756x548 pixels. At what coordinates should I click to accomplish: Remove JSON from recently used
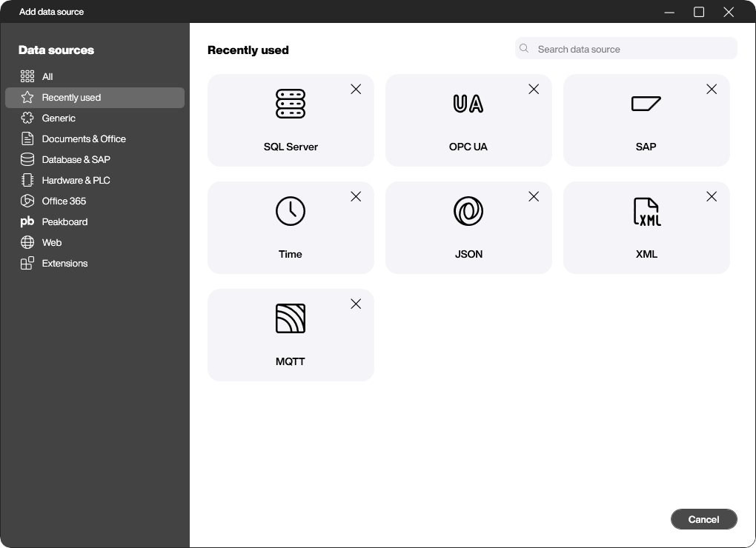[534, 196]
